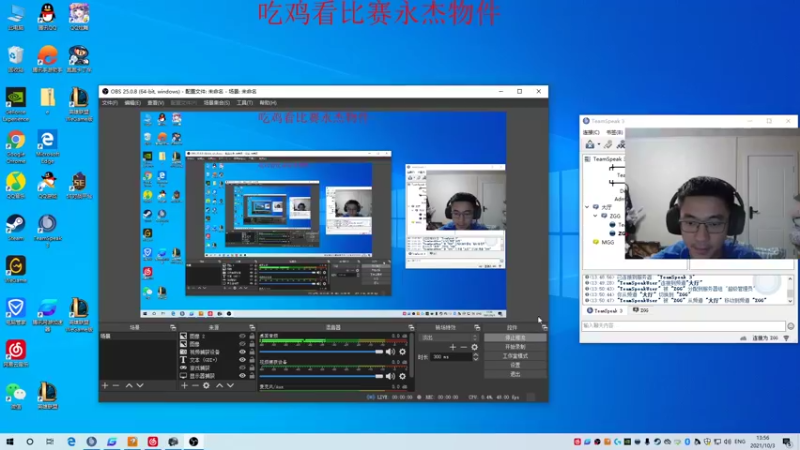Image resolution: width=800 pixels, height=450 pixels.
Task: Open TeamSpeak 3 desktop shortcut
Action: point(47,230)
